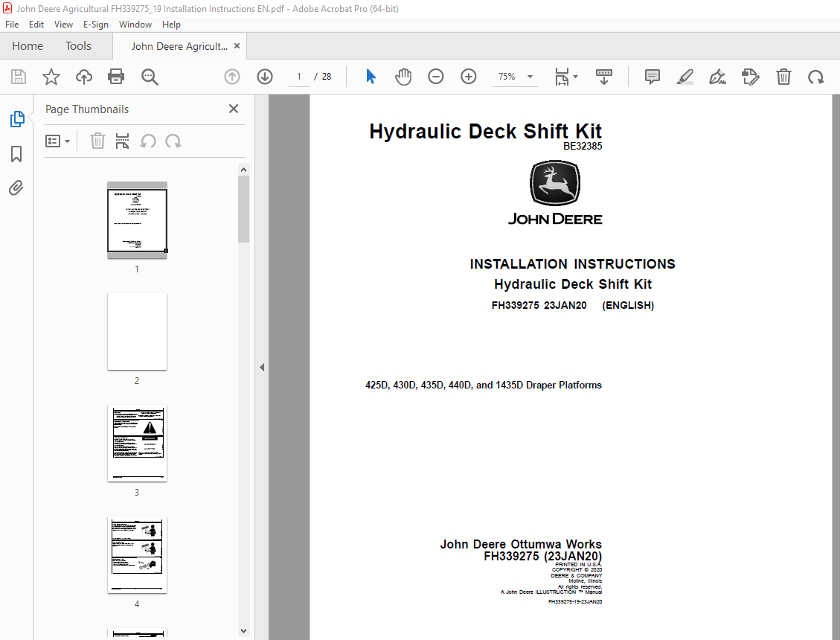The width and height of the screenshot is (840, 640).
Task: Add a sticky note comment
Action: 652,77
